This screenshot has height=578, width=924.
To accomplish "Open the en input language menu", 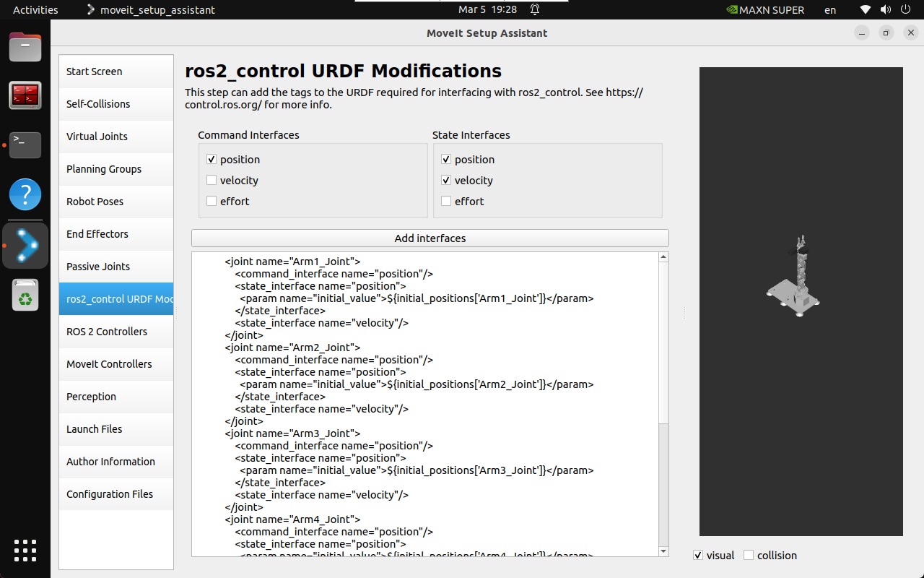I will coord(830,10).
